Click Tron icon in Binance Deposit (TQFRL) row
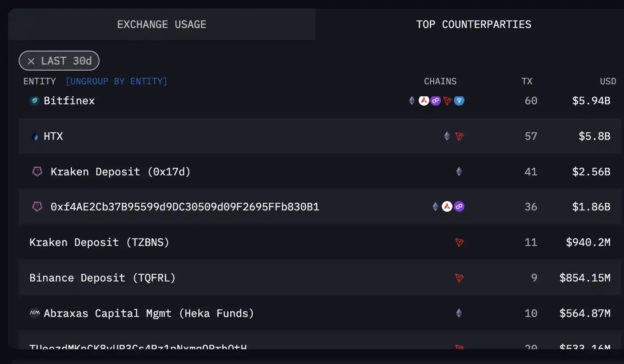This screenshot has width=624, height=364. (459, 278)
